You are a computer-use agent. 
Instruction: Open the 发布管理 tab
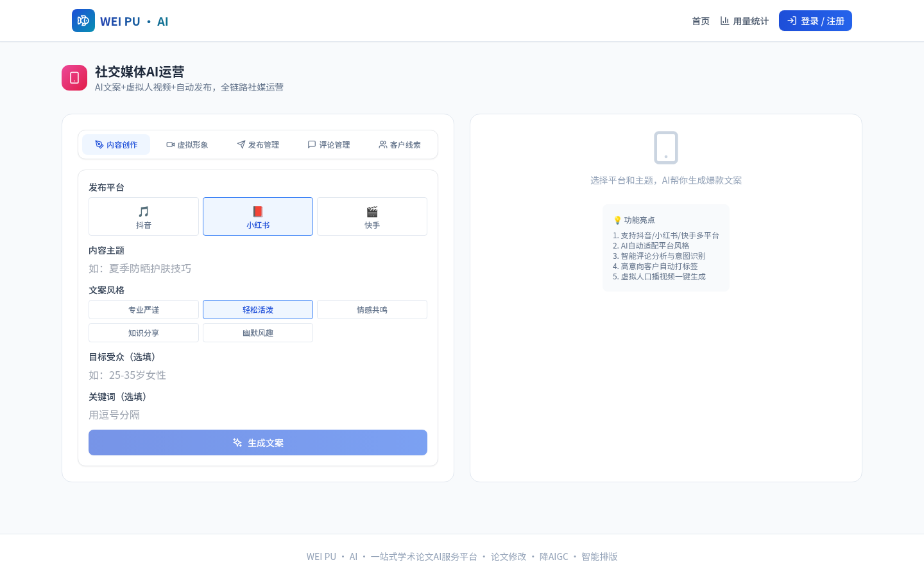tap(258, 144)
